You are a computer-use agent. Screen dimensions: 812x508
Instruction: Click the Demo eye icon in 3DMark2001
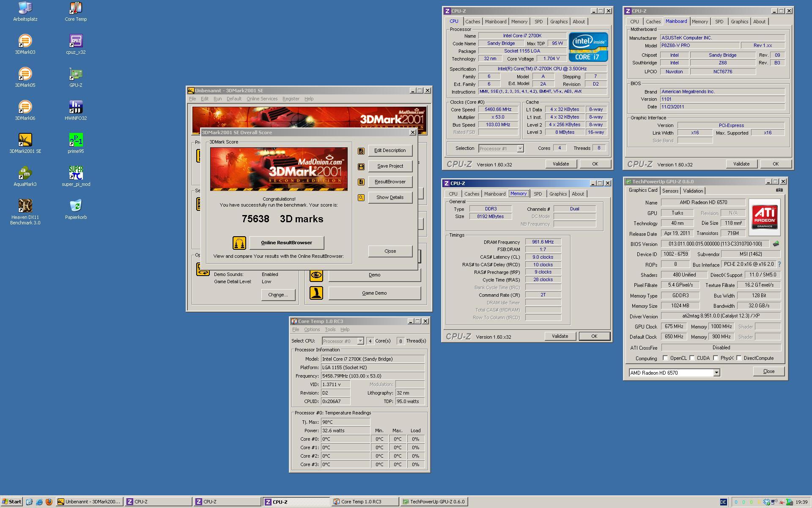pos(316,275)
